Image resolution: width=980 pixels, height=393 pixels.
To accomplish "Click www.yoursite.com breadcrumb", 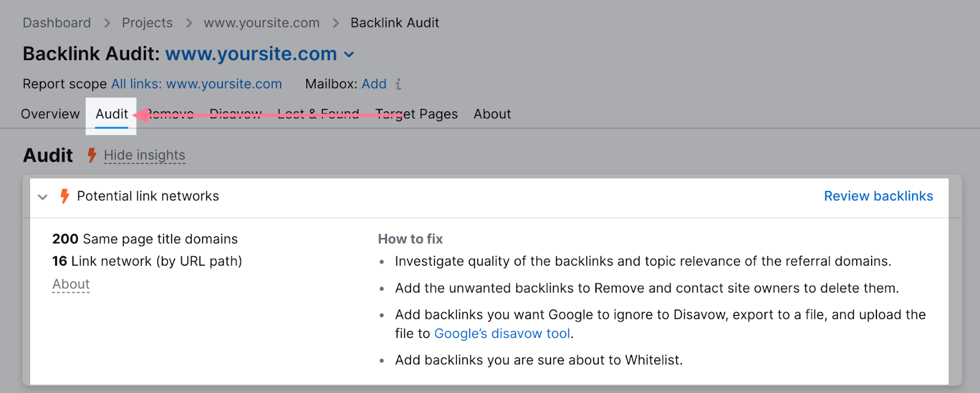I will 262,23.
